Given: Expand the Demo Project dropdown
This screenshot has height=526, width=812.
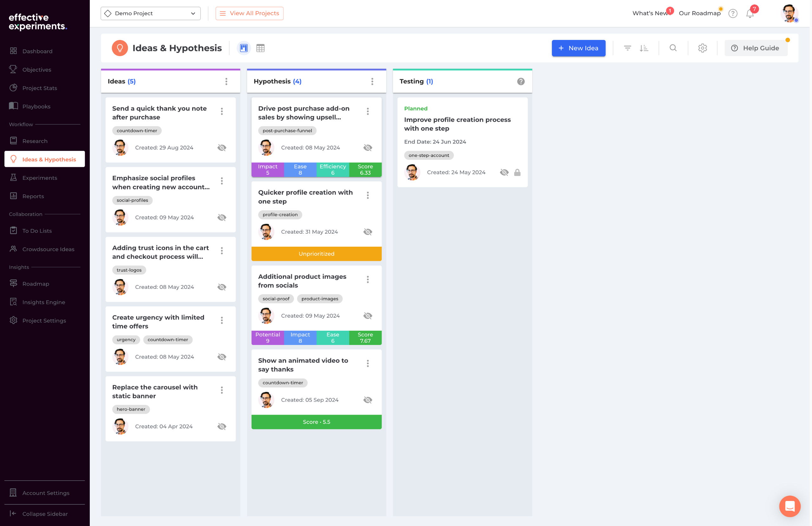Looking at the screenshot, I should click(x=150, y=14).
